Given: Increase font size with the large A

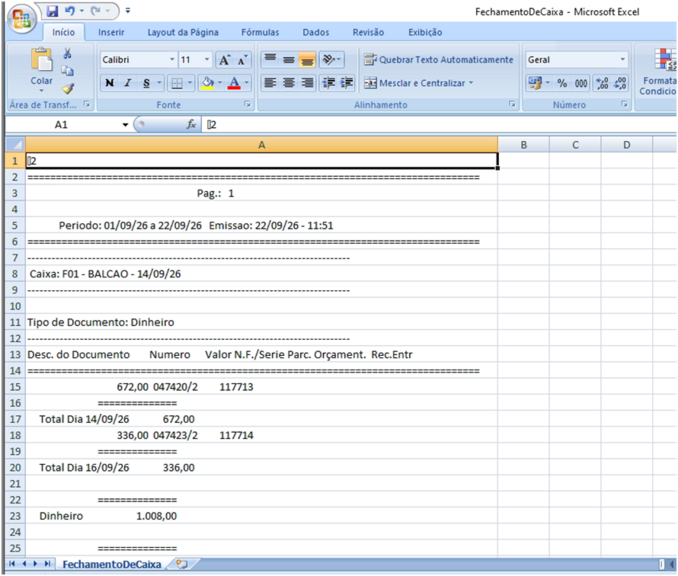Looking at the screenshot, I should point(224,60).
